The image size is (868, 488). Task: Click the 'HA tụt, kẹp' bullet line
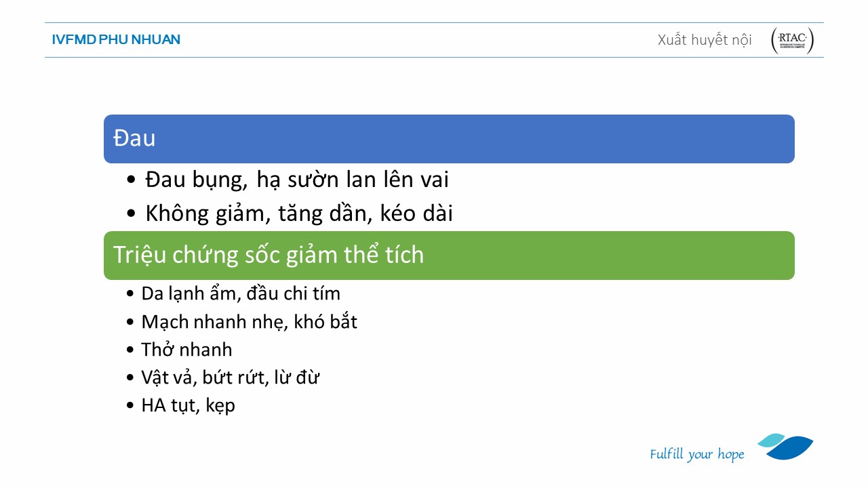click(188, 406)
